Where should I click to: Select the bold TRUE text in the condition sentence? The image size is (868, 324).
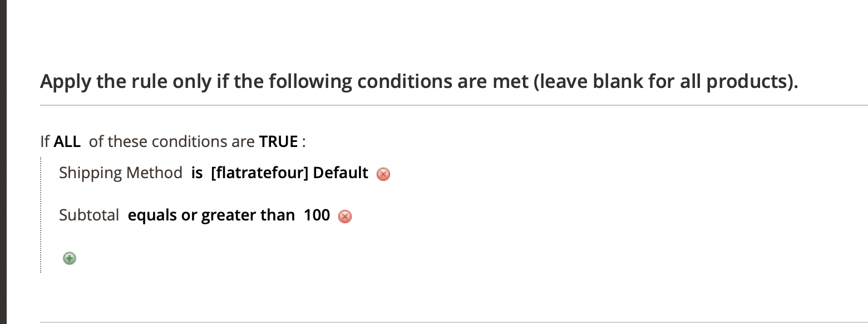coord(278,141)
